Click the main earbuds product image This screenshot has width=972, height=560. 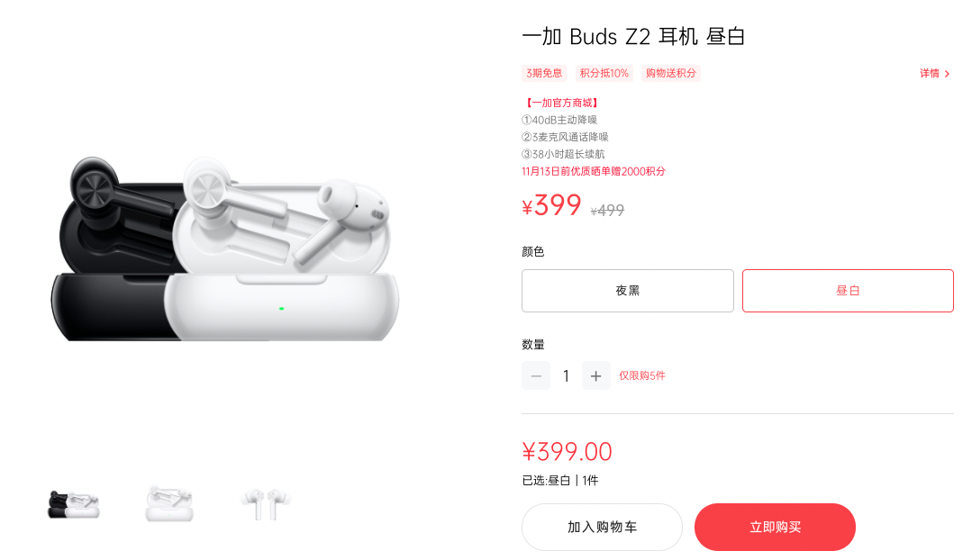click(225, 248)
